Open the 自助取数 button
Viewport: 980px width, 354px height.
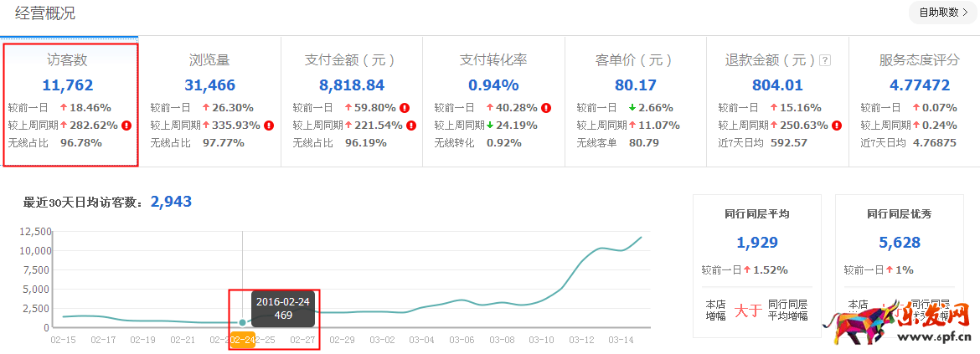coord(943,13)
